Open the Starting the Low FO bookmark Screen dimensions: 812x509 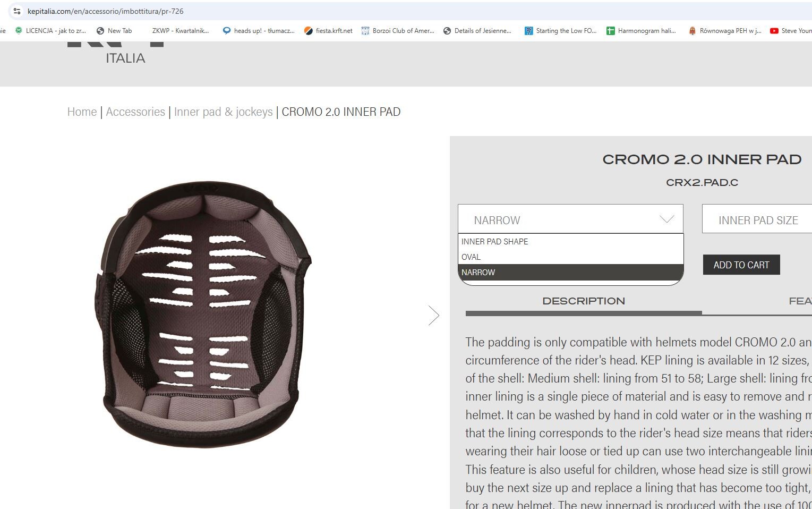pyautogui.click(x=560, y=31)
